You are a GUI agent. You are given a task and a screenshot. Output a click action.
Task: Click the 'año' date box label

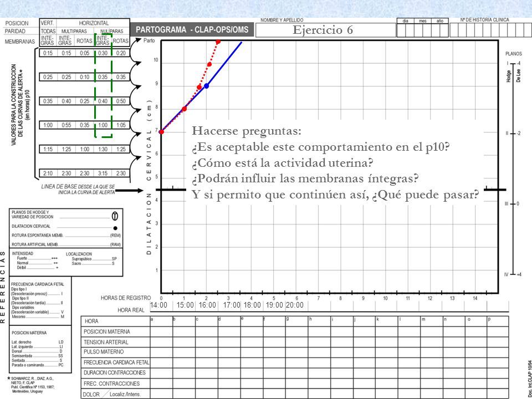(440, 21)
